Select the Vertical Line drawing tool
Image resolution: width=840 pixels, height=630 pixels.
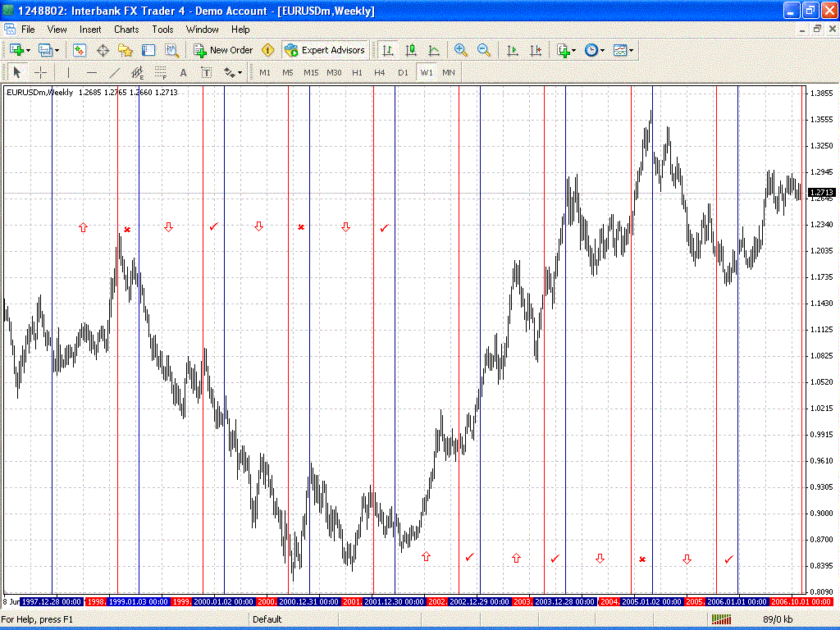pyautogui.click(x=68, y=72)
